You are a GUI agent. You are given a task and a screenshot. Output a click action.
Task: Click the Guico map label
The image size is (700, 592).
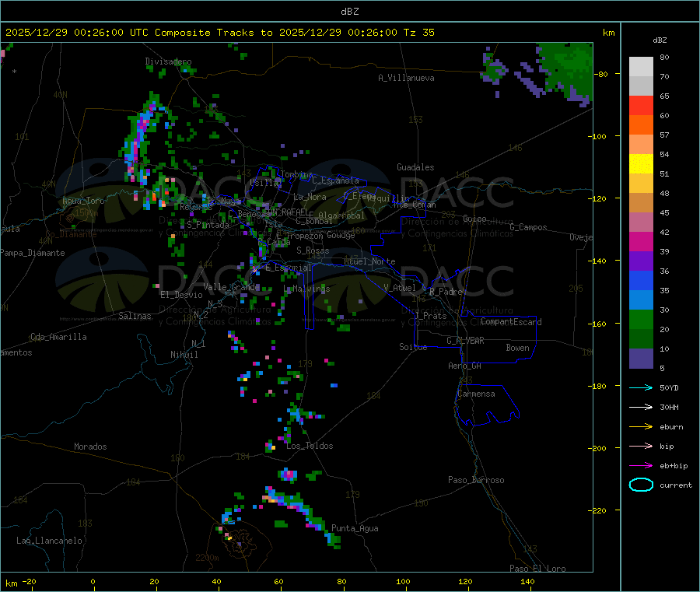coord(474,219)
